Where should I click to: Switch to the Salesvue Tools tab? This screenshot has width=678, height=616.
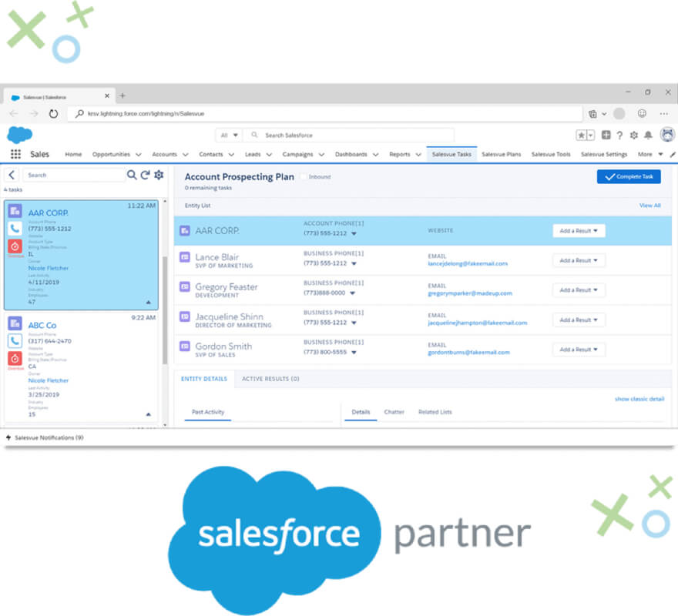click(x=551, y=154)
